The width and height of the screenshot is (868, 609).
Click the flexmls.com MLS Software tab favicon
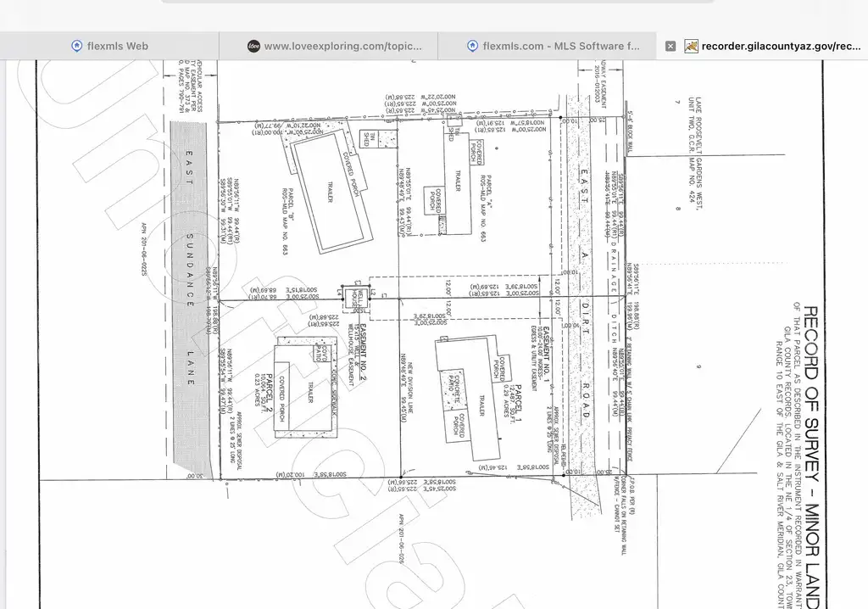[x=472, y=46]
